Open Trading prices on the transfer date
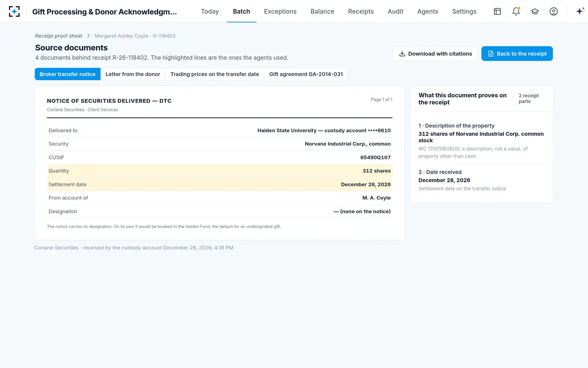588x368 pixels. pos(215,74)
